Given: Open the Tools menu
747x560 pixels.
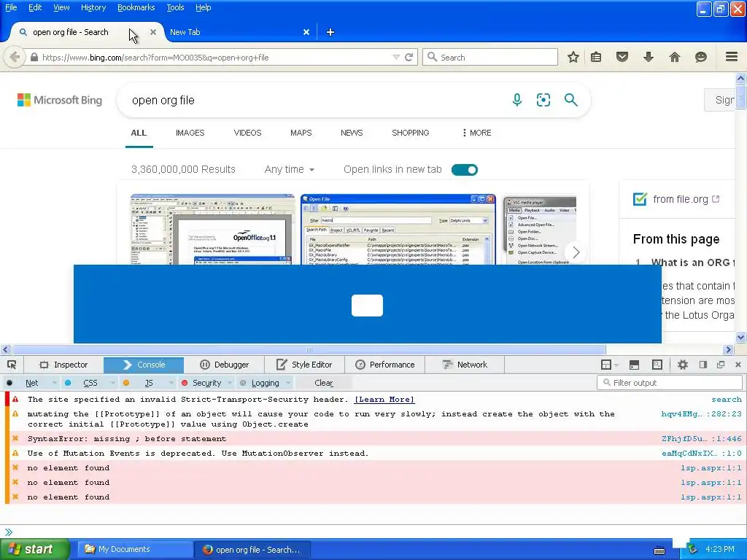Looking at the screenshot, I should coord(175,7).
